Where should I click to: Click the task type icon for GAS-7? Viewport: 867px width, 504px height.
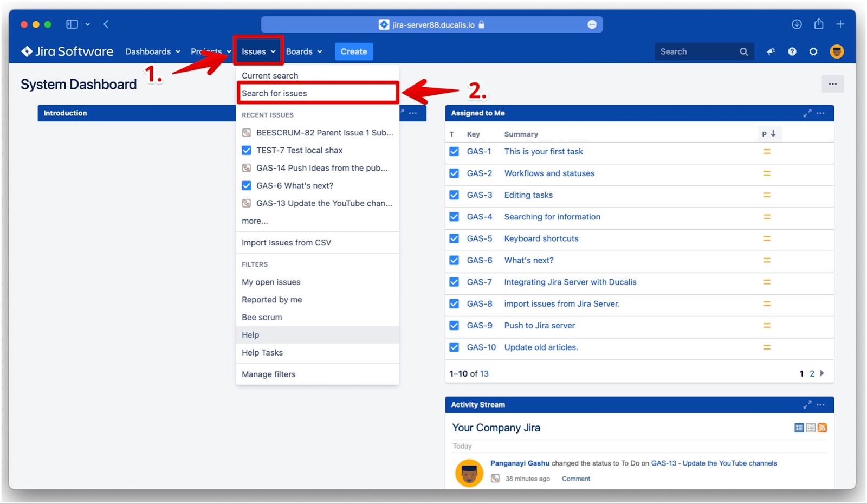454,282
